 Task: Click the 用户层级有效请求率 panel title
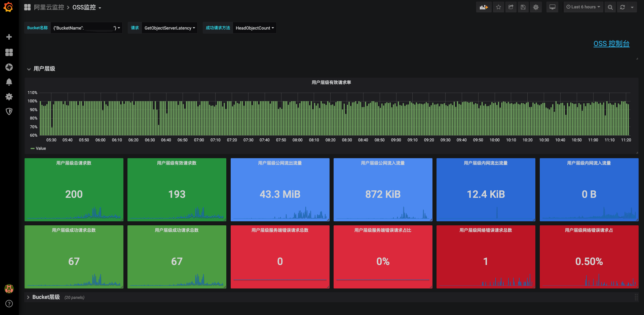(331, 82)
